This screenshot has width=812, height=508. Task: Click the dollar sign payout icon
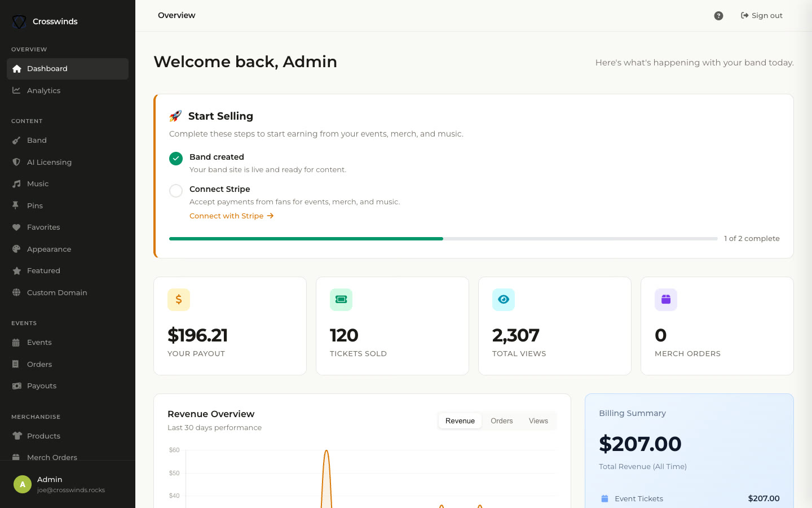pyautogui.click(x=179, y=300)
